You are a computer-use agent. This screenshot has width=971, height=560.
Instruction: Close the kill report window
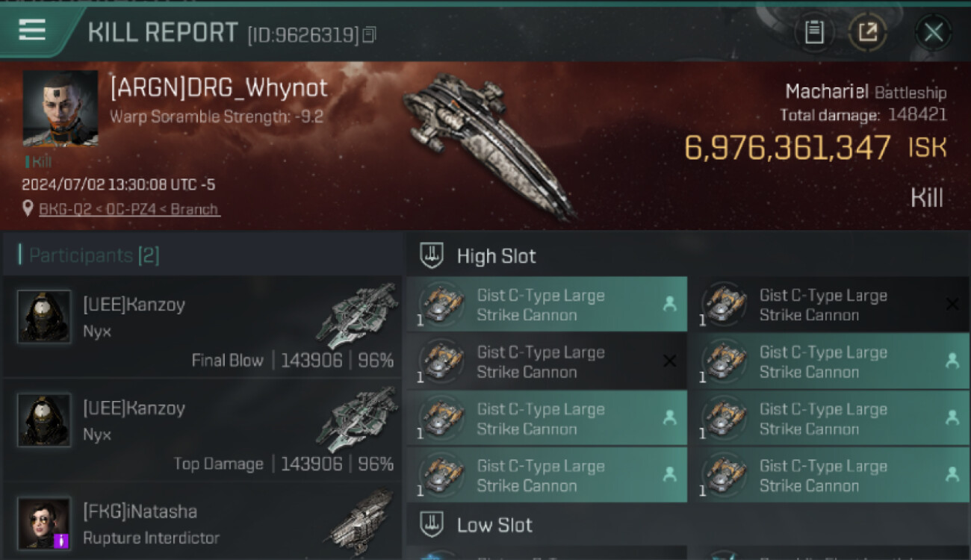934,32
